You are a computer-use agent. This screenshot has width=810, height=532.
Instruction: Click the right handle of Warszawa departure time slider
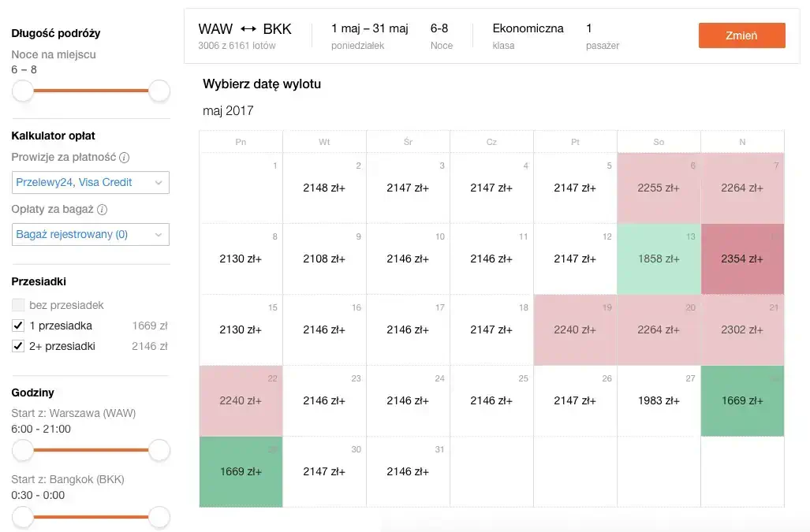159,450
